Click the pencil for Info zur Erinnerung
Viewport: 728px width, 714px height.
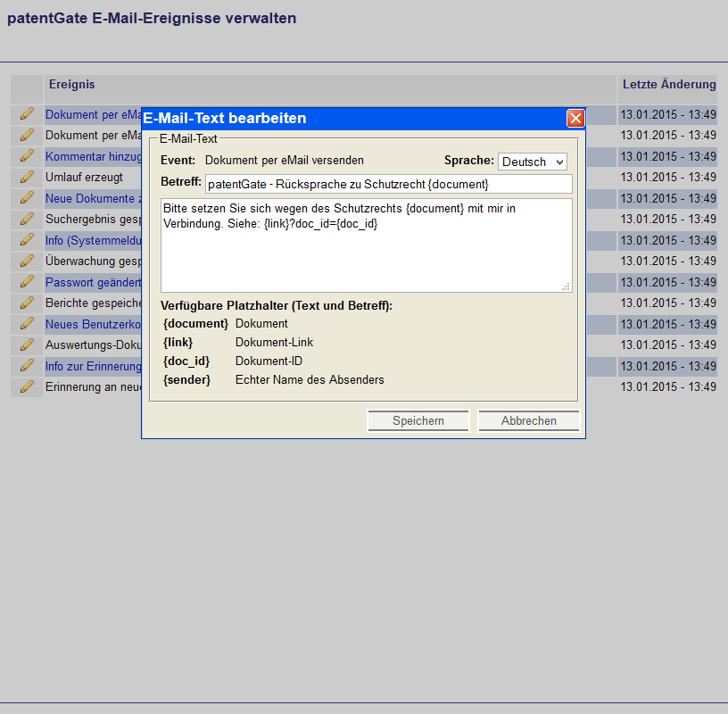(x=27, y=366)
